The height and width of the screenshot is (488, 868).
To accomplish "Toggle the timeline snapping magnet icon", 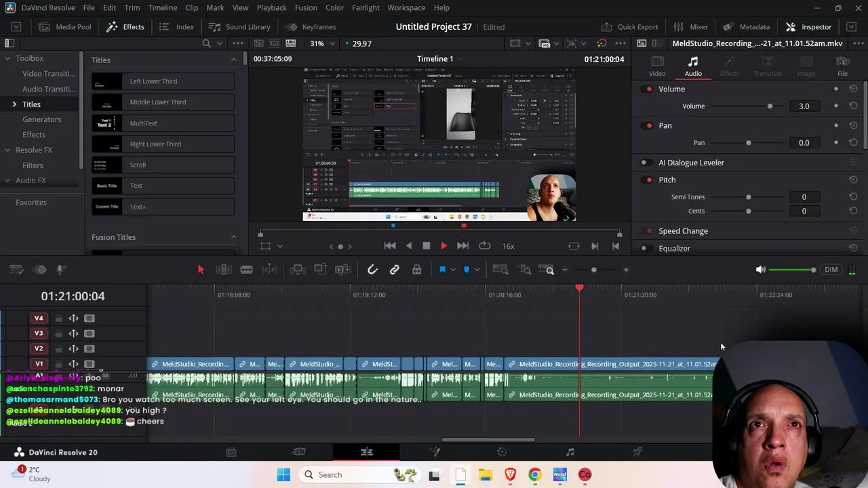I will [372, 270].
